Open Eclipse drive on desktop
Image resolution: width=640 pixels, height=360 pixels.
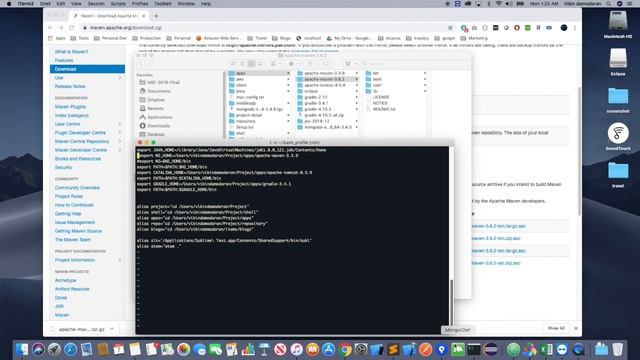pyautogui.click(x=618, y=62)
